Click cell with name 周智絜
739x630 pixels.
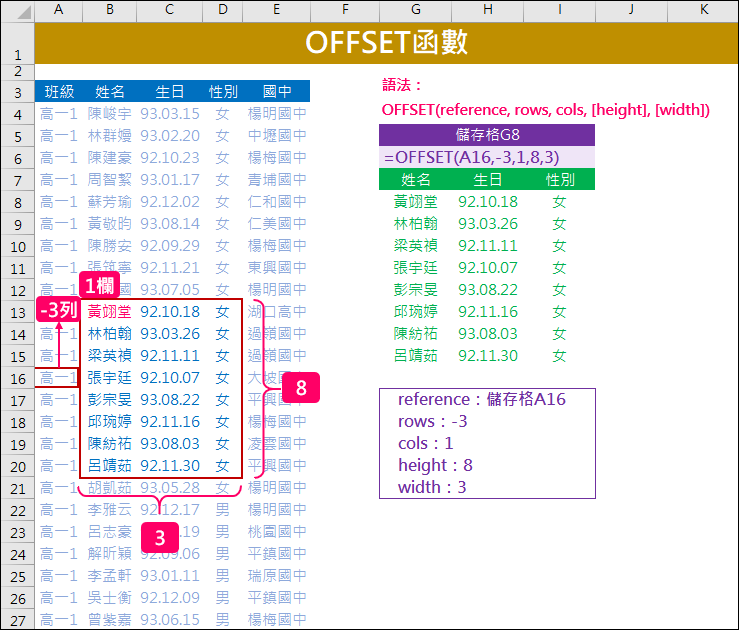tap(110, 180)
